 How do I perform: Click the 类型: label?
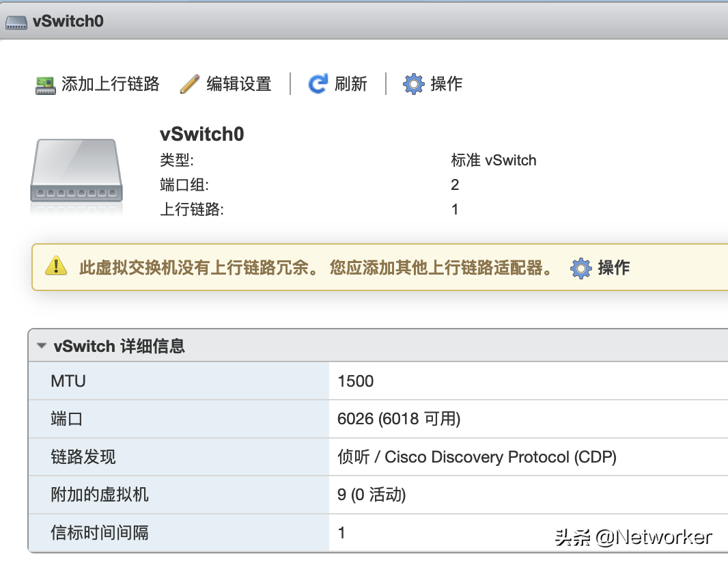[x=177, y=161]
